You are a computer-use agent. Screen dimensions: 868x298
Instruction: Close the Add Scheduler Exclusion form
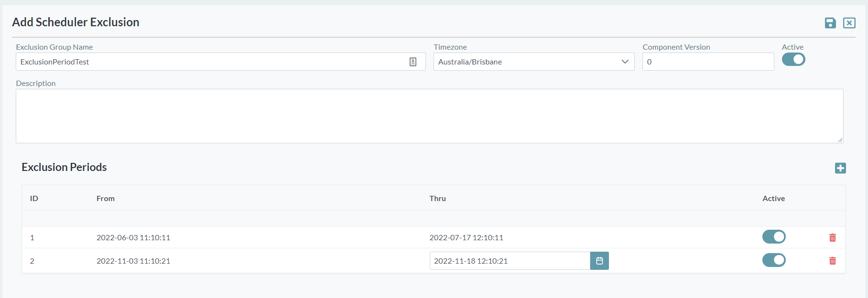pyautogui.click(x=849, y=23)
